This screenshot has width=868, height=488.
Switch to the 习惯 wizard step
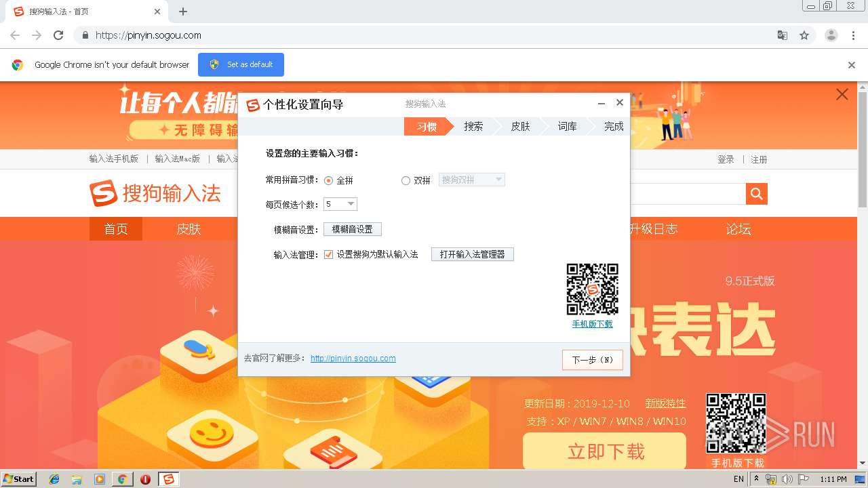(x=427, y=126)
